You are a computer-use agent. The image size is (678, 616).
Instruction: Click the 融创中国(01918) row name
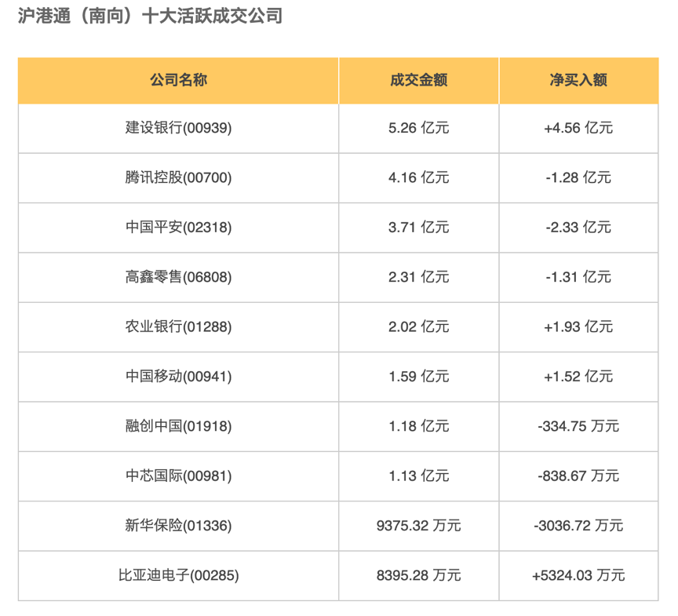(179, 426)
